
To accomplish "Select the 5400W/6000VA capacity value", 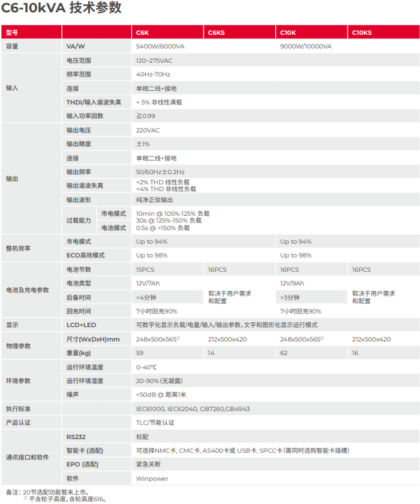I will (x=160, y=46).
